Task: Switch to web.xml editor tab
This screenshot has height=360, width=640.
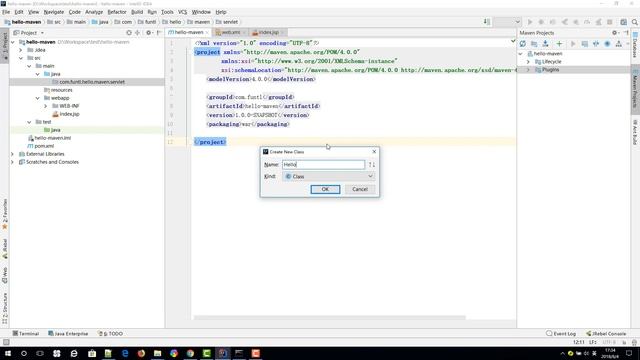Action: pos(231,32)
